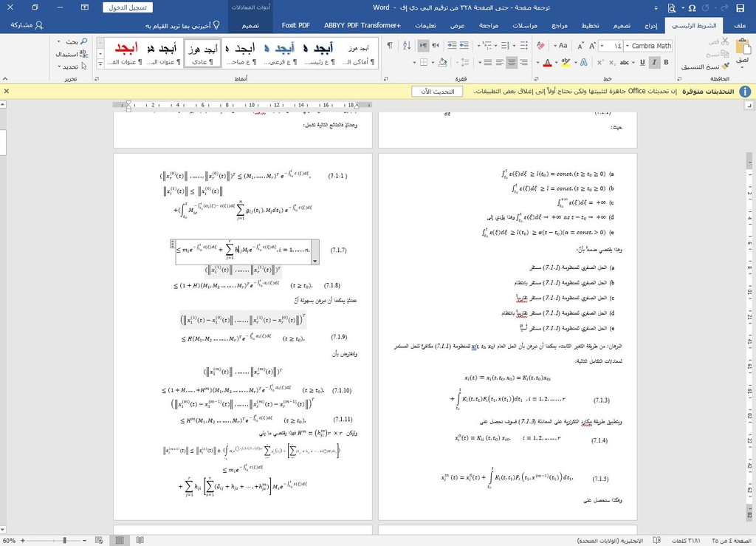The height and width of the screenshot is (546, 756).
Task: Click the Decrease Indent icon
Action: click(x=464, y=46)
